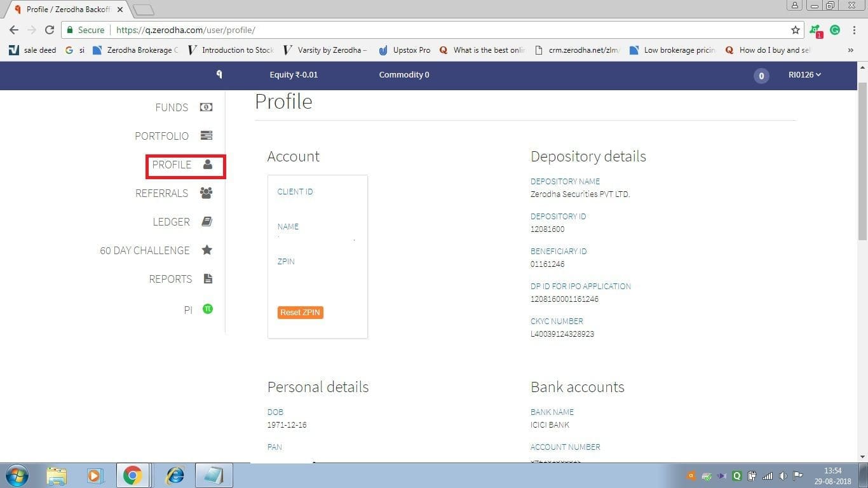Close the Profile / Zerodha browser tab
This screenshot has height=488, width=868.
(120, 10)
